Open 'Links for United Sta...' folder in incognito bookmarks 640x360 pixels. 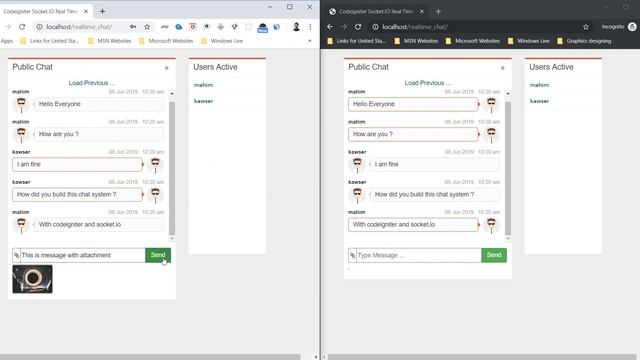coord(357,41)
